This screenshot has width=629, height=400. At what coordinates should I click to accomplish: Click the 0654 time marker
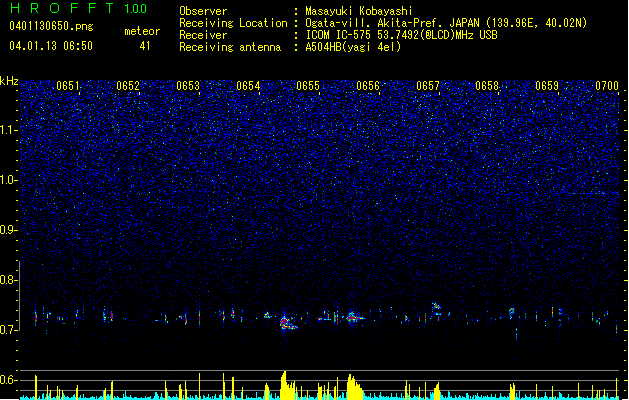click(x=248, y=86)
